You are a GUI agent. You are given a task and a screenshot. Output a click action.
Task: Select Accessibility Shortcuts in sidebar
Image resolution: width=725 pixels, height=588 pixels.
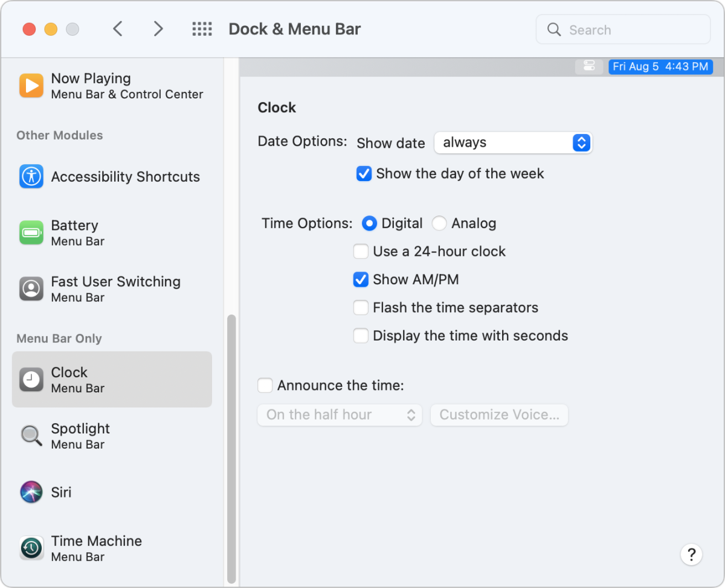tap(112, 177)
